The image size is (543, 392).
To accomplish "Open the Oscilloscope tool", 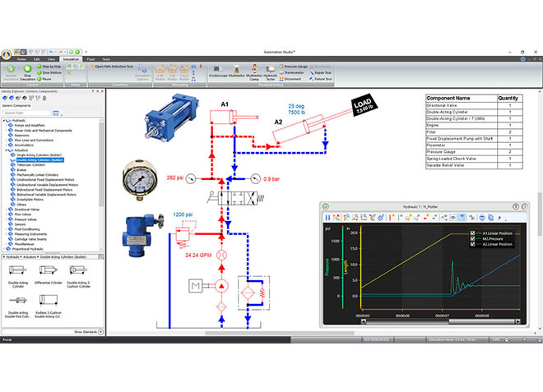I will coord(218,71).
